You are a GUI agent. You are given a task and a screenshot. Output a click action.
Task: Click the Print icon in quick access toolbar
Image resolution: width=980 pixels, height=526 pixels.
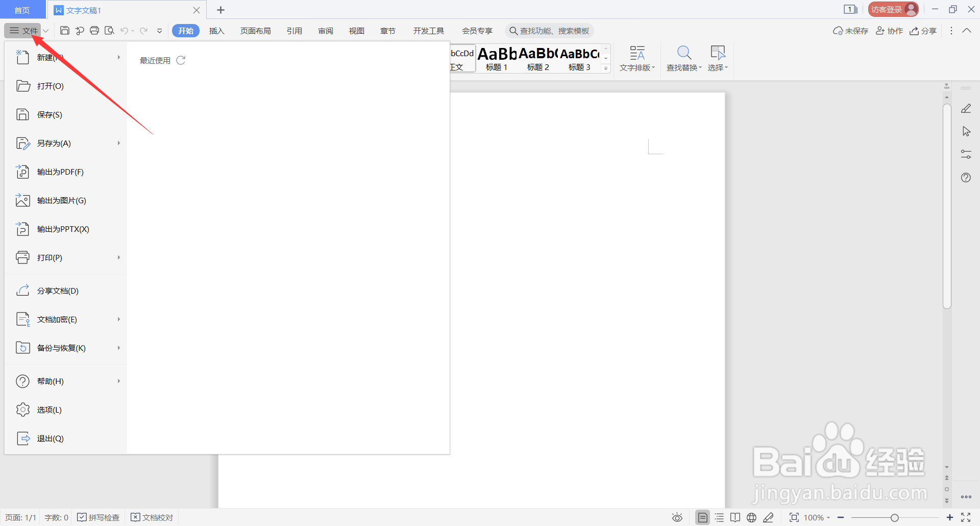coord(94,31)
